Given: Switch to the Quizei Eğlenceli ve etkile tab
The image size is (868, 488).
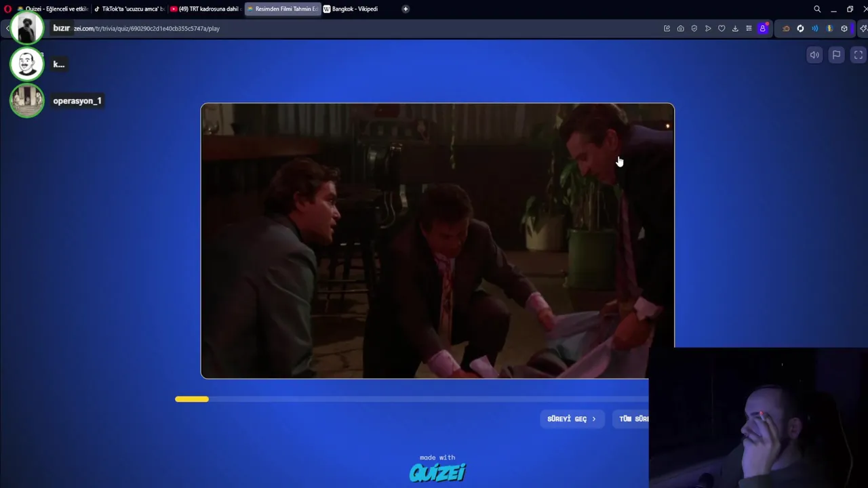Looking at the screenshot, I should click(52, 9).
